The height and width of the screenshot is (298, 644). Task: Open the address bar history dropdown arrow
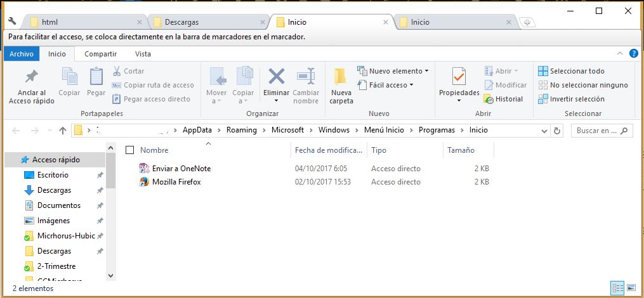[x=543, y=131]
